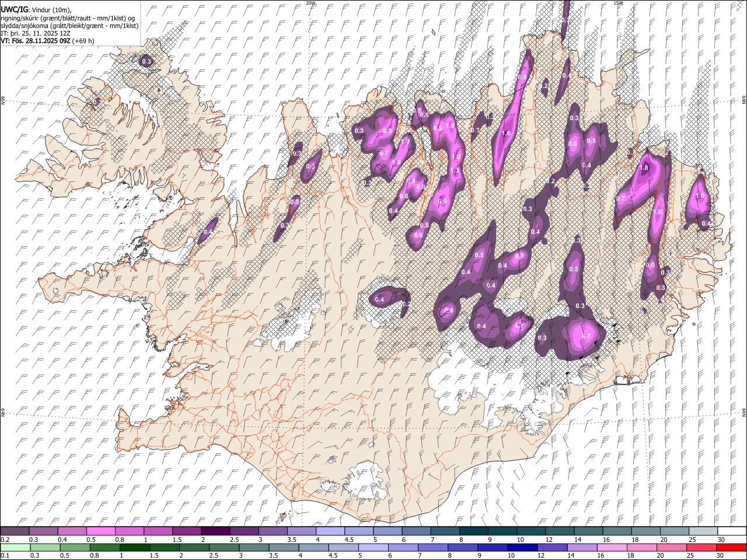Select the 'slydda/snjókoma' legend description line
This screenshot has width=747, height=560.
69,26
